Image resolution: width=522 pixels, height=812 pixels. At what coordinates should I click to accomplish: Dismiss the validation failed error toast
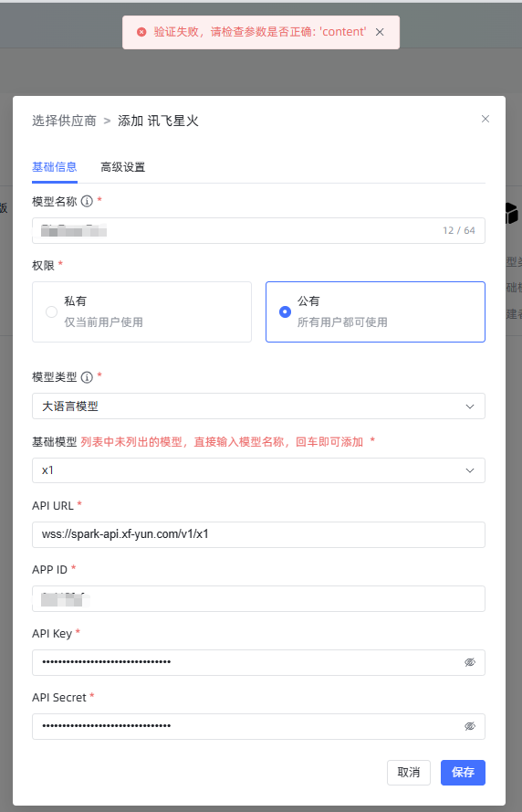point(380,32)
